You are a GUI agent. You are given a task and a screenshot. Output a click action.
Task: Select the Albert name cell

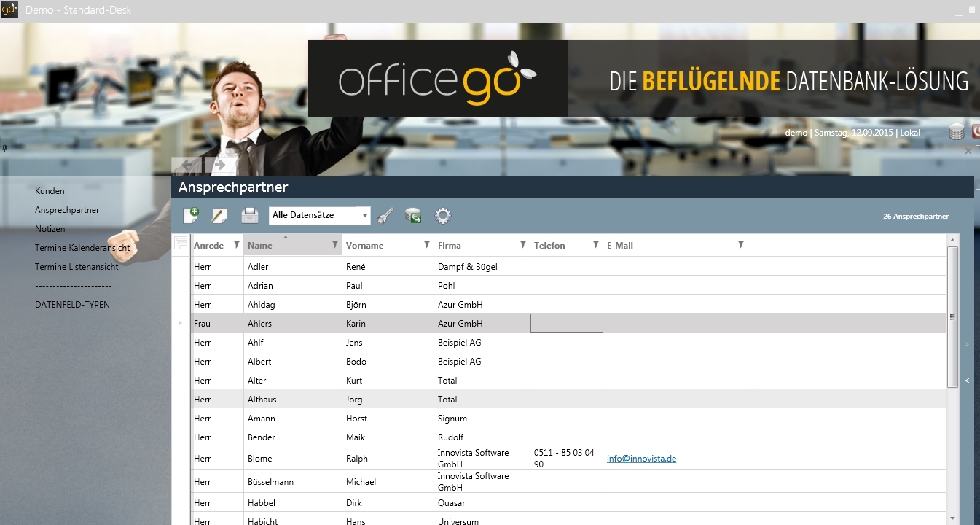click(293, 362)
